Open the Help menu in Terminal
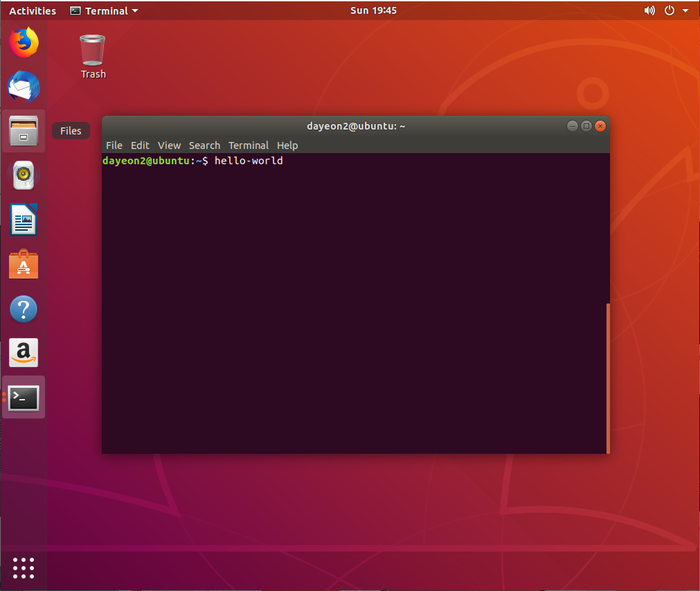Viewport: 700px width, 591px height. click(287, 145)
